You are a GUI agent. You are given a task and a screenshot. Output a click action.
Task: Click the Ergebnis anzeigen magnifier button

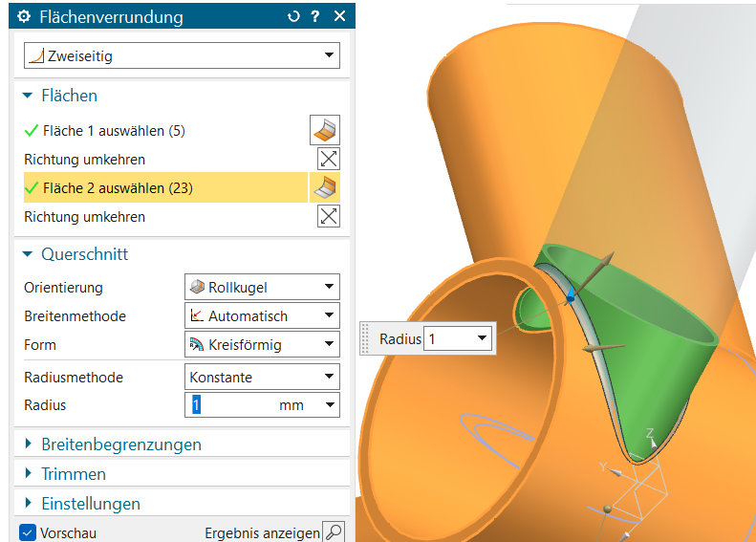tap(334, 531)
